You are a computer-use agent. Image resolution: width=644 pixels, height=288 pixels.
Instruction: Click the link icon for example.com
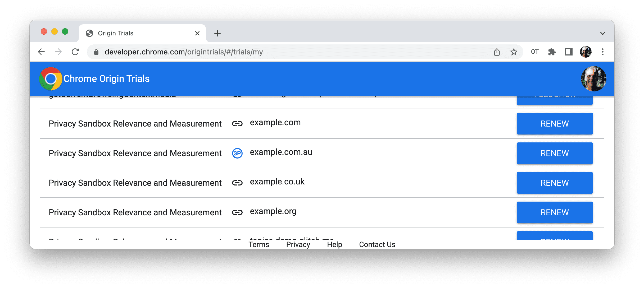point(237,123)
